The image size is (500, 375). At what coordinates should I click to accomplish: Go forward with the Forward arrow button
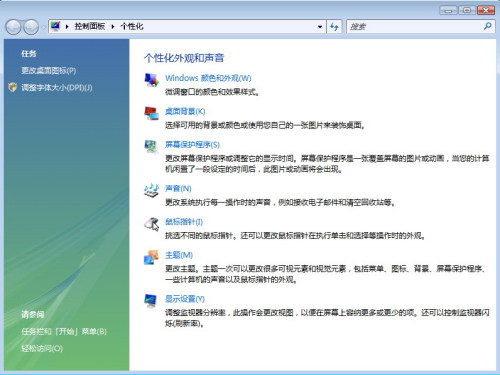coord(31,27)
